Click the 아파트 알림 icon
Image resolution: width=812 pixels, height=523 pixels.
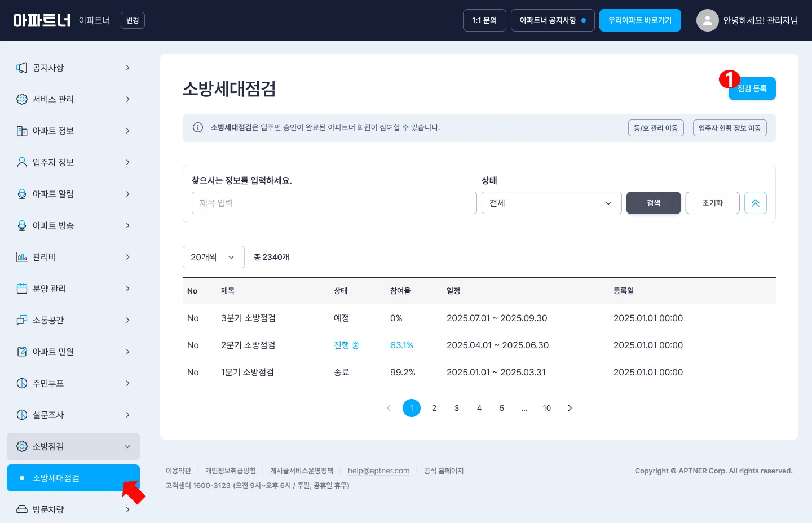click(22, 194)
